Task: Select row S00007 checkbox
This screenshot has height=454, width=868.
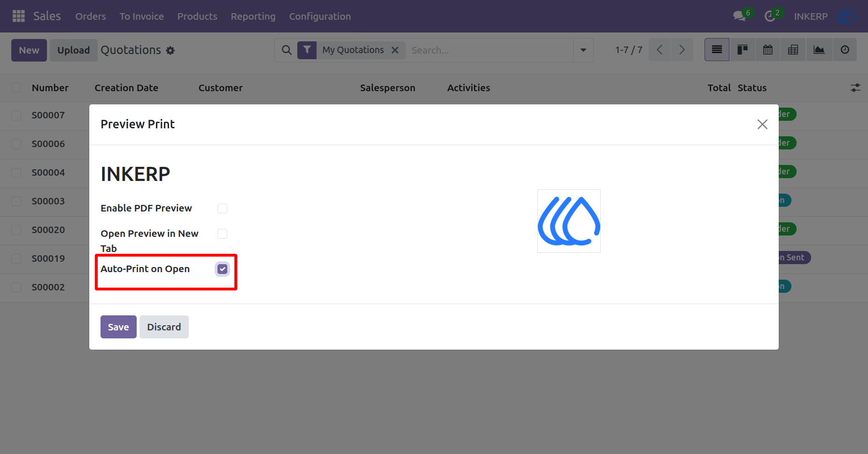Action: (x=16, y=115)
